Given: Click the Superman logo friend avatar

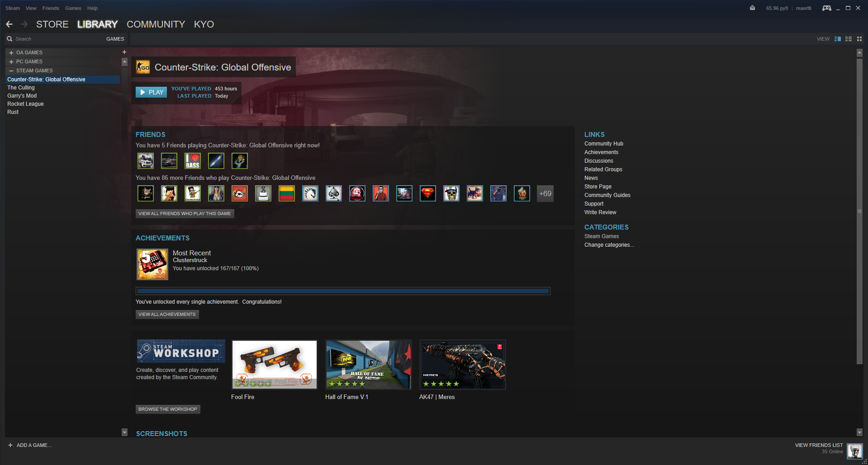Looking at the screenshot, I should tap(428, 193).
